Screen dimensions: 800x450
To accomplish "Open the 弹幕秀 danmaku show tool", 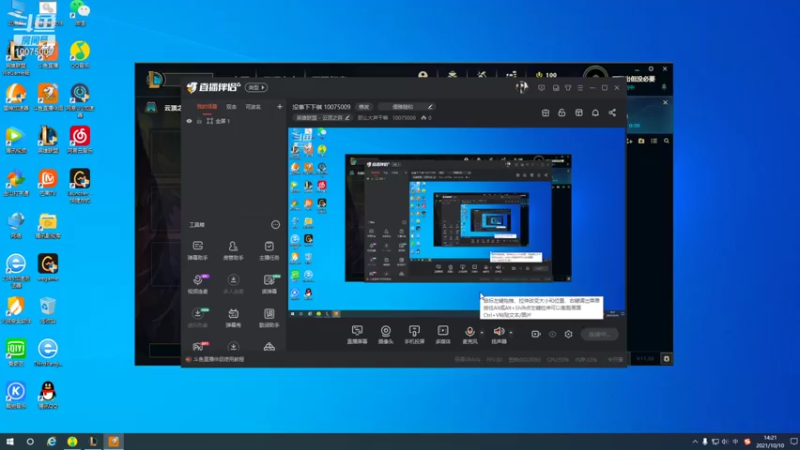I will [x=233, y=318].
